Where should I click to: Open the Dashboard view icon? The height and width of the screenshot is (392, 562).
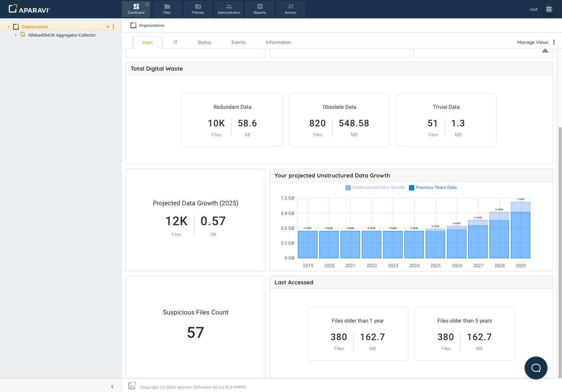(136, 7)
